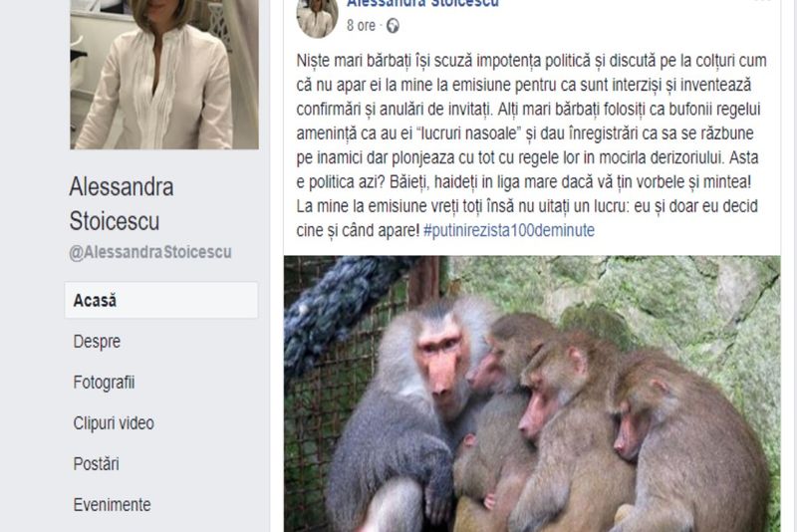797x532 pixels.
Task: Open the large profile photo in sidebar
Action: tap(164, 74)
